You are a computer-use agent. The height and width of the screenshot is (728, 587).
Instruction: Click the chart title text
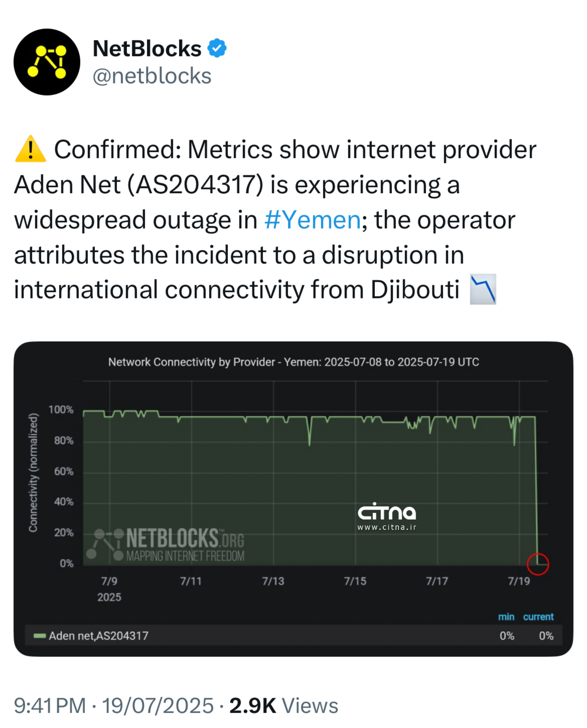[293, 362]
